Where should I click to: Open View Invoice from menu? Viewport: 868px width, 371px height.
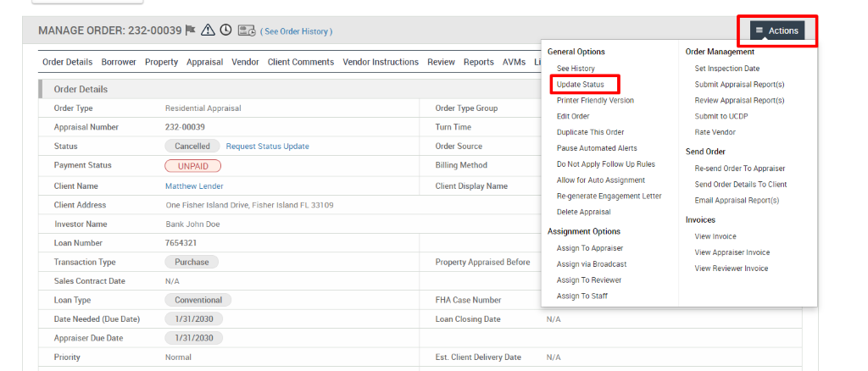tap(715, 236)
